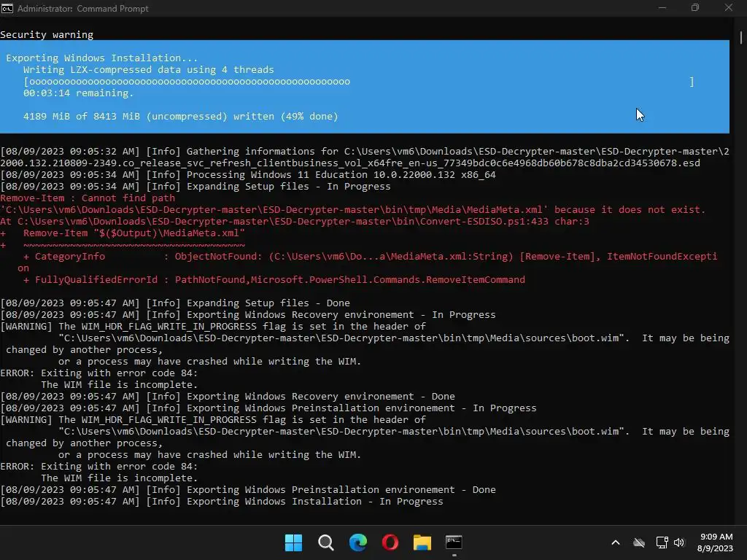Click the console vertical scrollbar thumb
747x560 pixels.
(741, 37)
